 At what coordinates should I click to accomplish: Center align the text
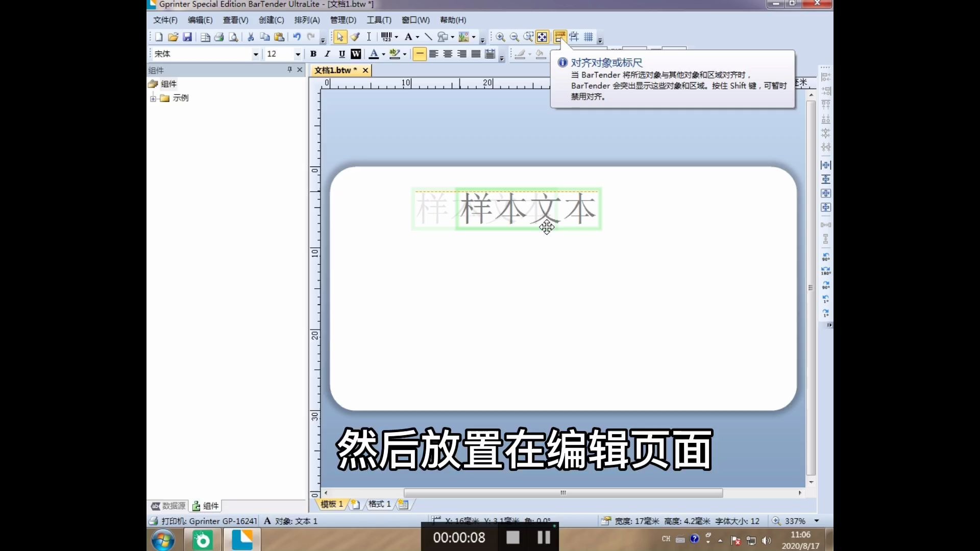click(x=448, y=54)
